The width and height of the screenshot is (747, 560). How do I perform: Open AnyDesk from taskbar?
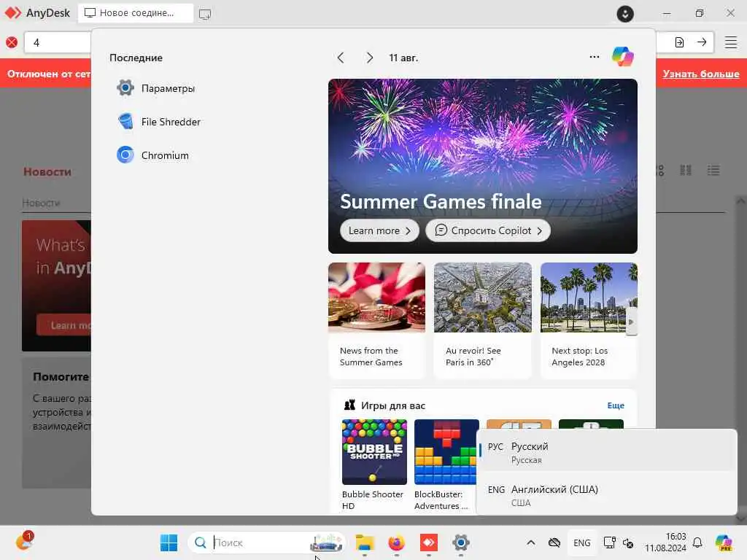429,542
